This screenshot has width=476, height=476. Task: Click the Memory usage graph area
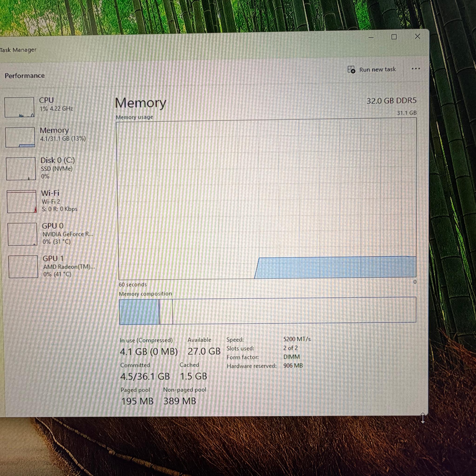[x=267, y=199]
